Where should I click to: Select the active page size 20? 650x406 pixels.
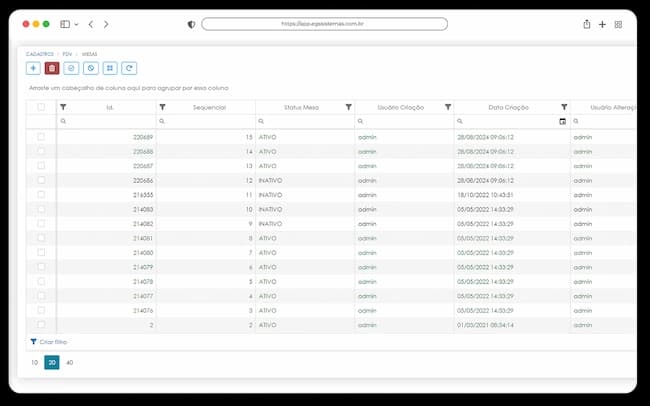coord(52,362)
